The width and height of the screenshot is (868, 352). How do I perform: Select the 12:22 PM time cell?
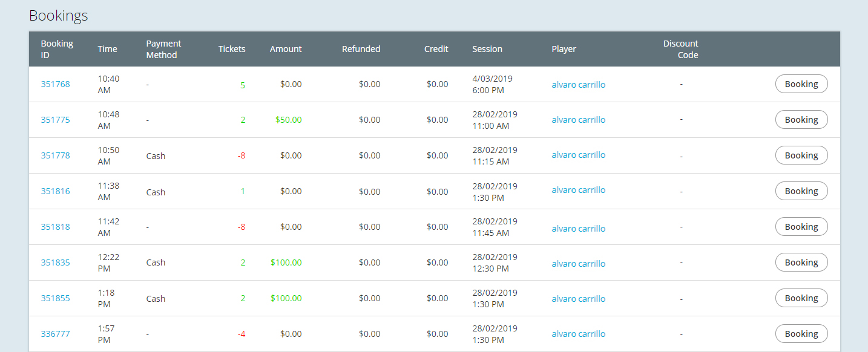pyautogui.click(x=108, y=262)
